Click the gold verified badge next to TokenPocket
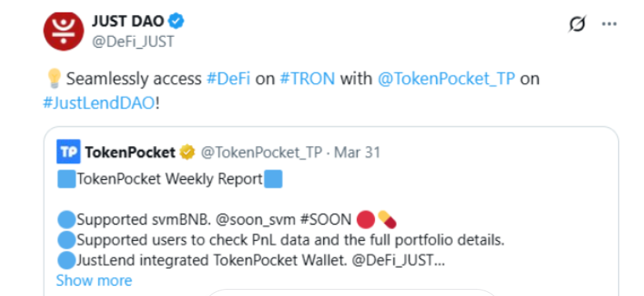Image resolution: width=644 pixels, height=296 pixels. point(187,152)
